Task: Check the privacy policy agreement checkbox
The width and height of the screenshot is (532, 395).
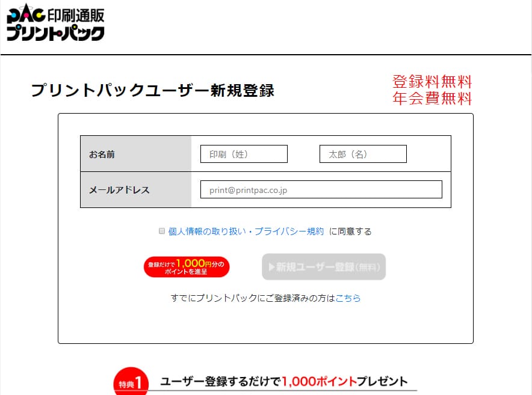Action: (162, 231)
